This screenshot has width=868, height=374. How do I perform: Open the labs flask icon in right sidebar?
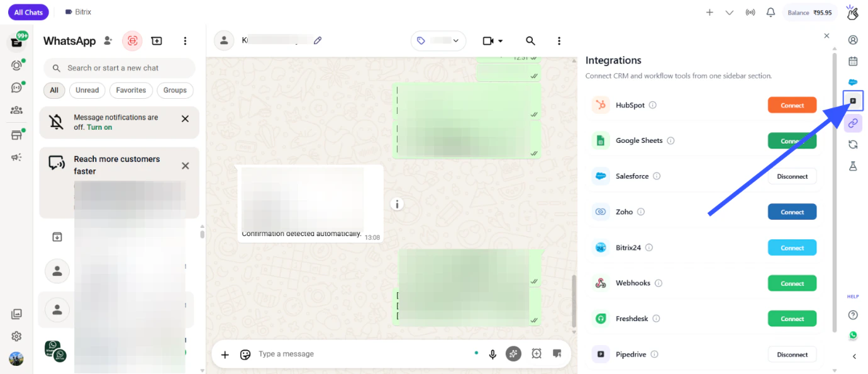point(853,166)
